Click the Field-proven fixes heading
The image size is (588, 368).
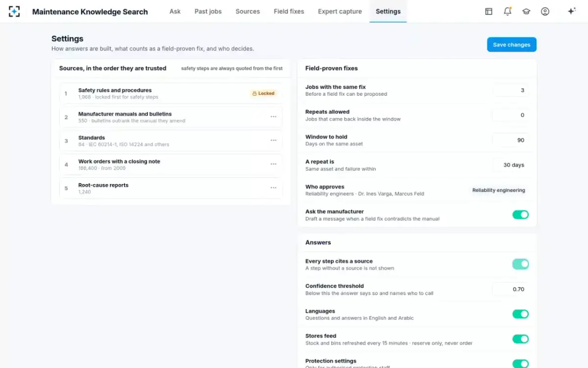coord(331,68)
